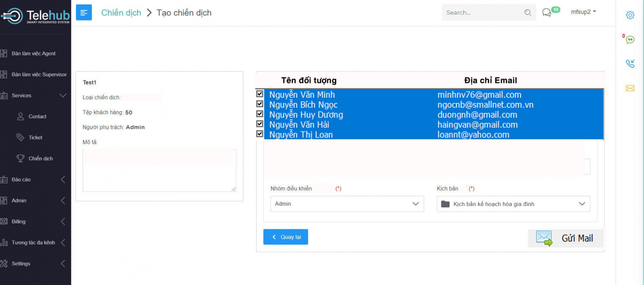Click the Gửi Mail button
Viewport: 644px width, 285px height.
[566, 238]
